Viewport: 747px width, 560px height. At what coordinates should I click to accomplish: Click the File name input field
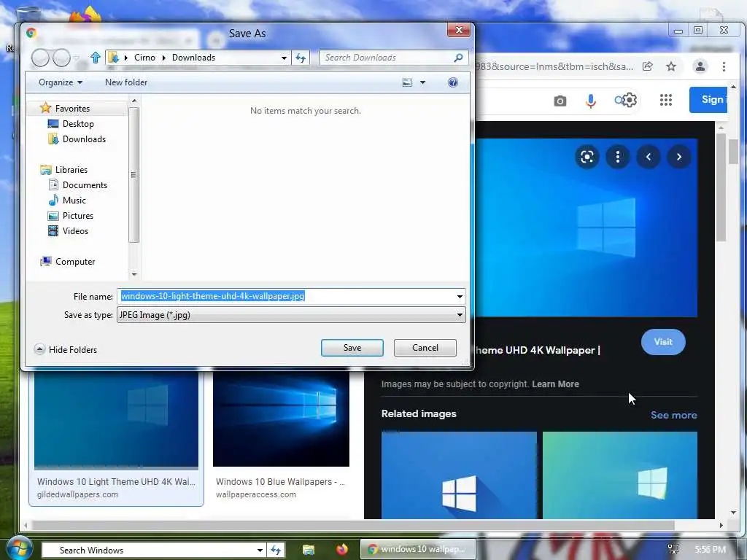285,296
